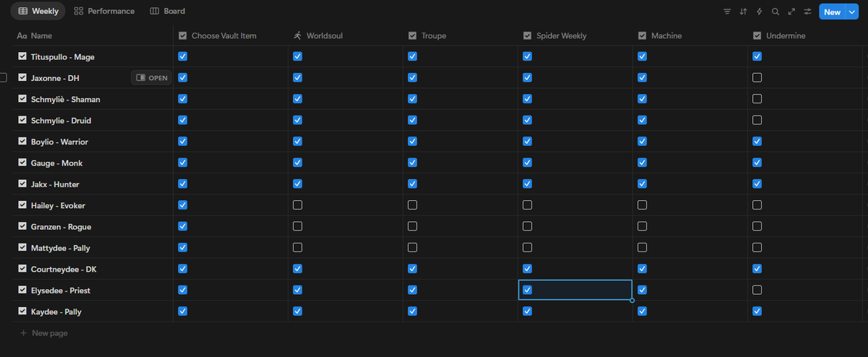Click the page icon beside Kaydee - Pally
The height and width of the screenshot is (357, 868).
[22, 311]
